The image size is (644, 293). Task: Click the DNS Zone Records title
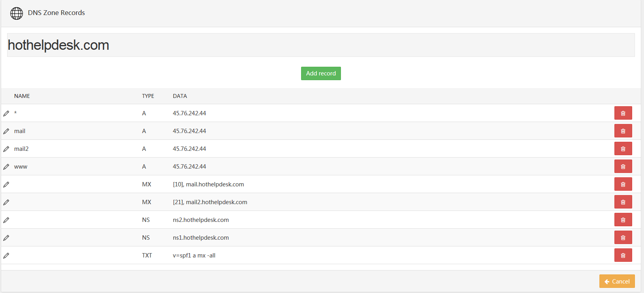click(x=56, y=13)
